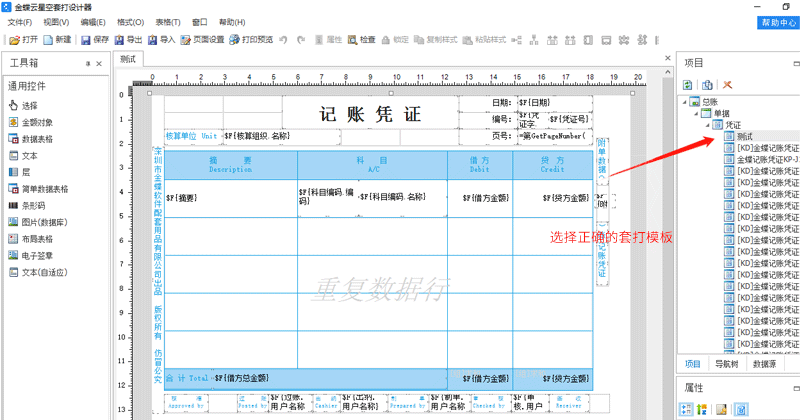Close the 测试 design document with X

[x=667, y=58]
